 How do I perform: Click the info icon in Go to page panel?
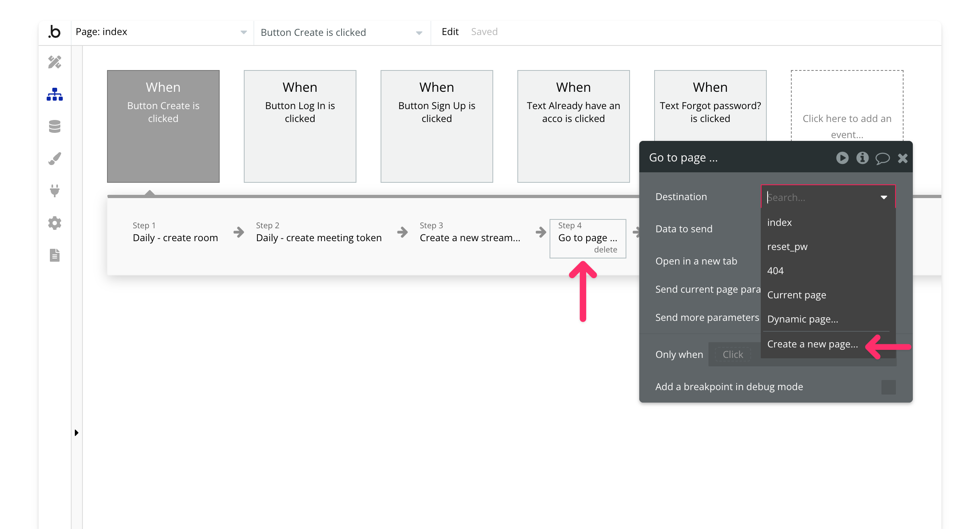[862, 158]
